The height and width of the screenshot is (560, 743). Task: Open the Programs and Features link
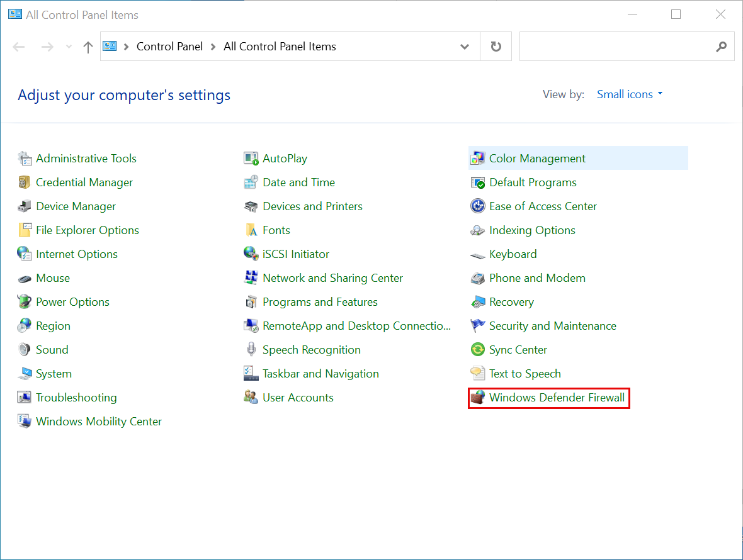(x=320, y=302)
